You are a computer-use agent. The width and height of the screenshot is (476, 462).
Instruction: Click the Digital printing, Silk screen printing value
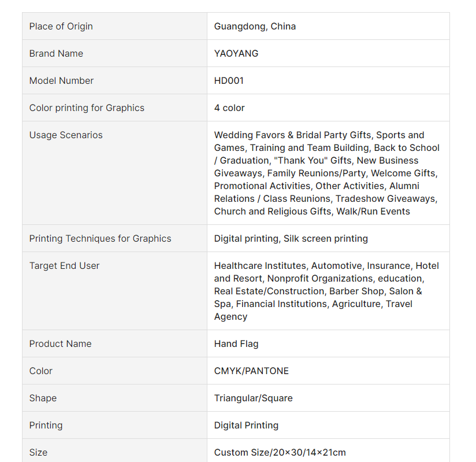tap(291, 239)
